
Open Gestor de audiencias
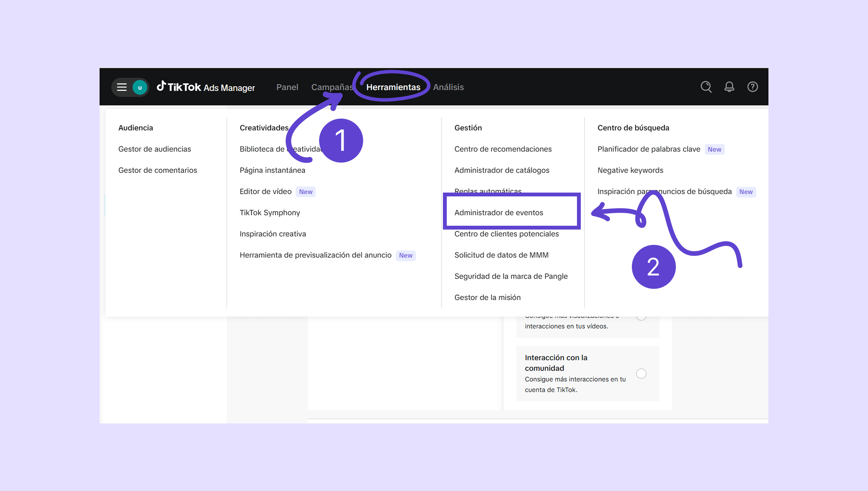(x=154, y=149)
